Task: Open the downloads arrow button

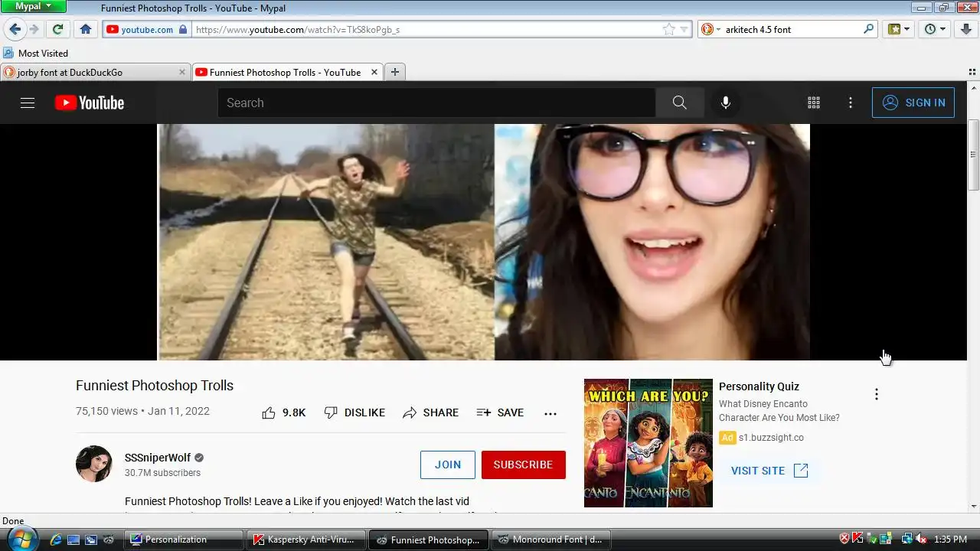Action: coord(967,29)
